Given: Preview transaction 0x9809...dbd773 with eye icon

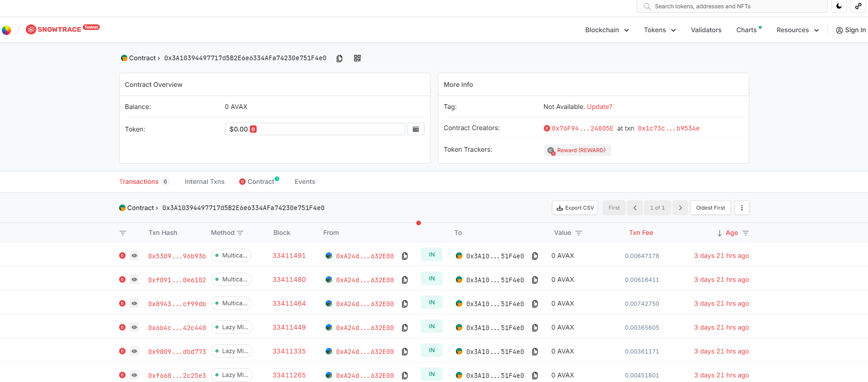Looking at the screenshot, I should [x=134, y=351].
